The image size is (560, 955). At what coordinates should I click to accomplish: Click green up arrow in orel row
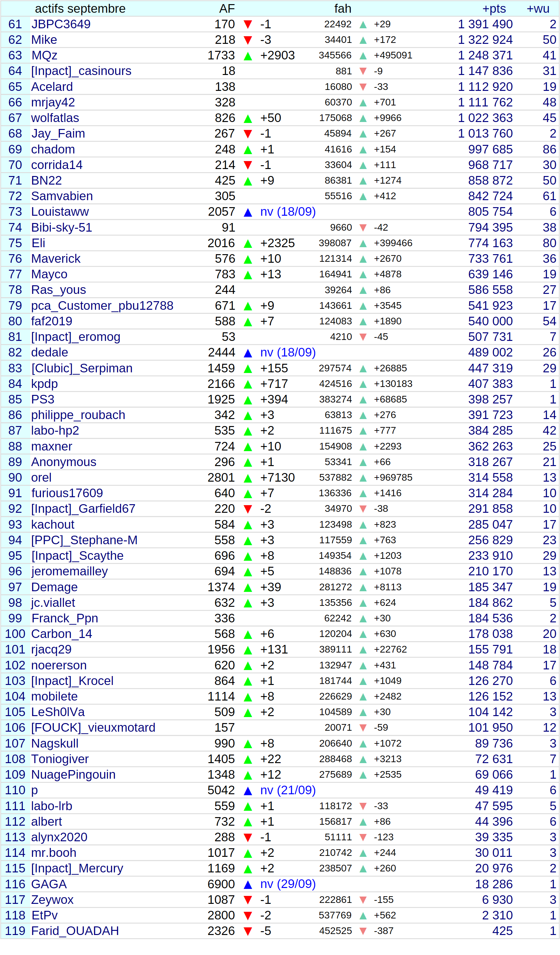tap(248, 478)
